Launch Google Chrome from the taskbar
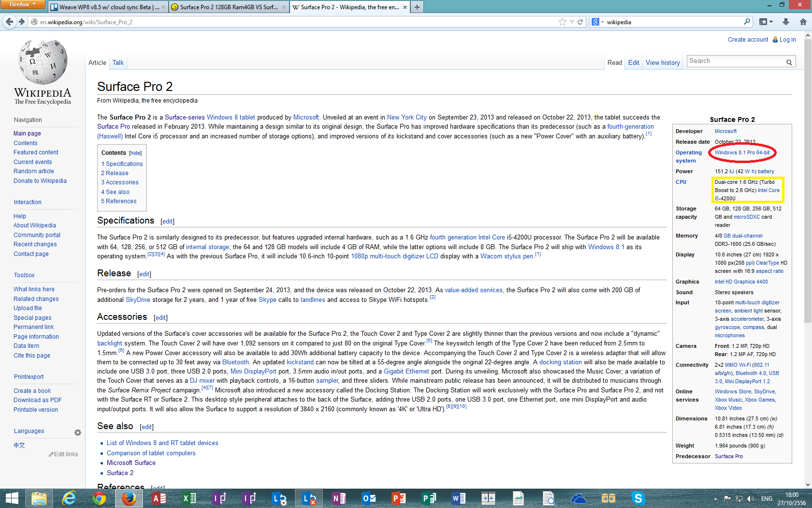Image resolution: width=812 pixels, height=508 pixels. point(99,498)
